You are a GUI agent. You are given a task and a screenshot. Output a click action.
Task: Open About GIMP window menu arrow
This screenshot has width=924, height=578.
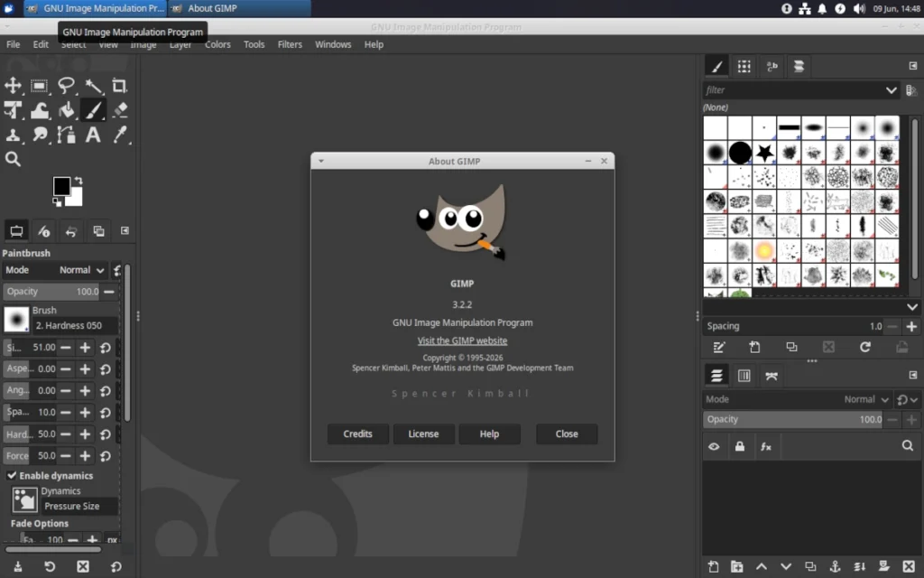(x=321, y=161)
